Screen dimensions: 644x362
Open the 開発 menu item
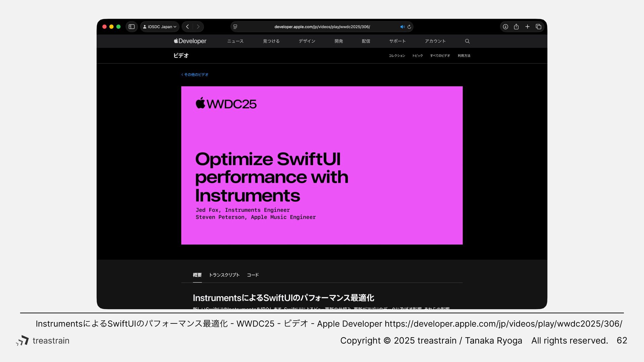(x=339, y=41)
